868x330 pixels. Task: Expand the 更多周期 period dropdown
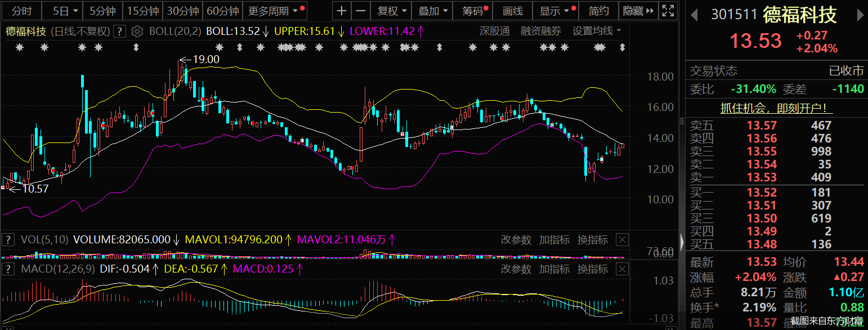[275, 11]
